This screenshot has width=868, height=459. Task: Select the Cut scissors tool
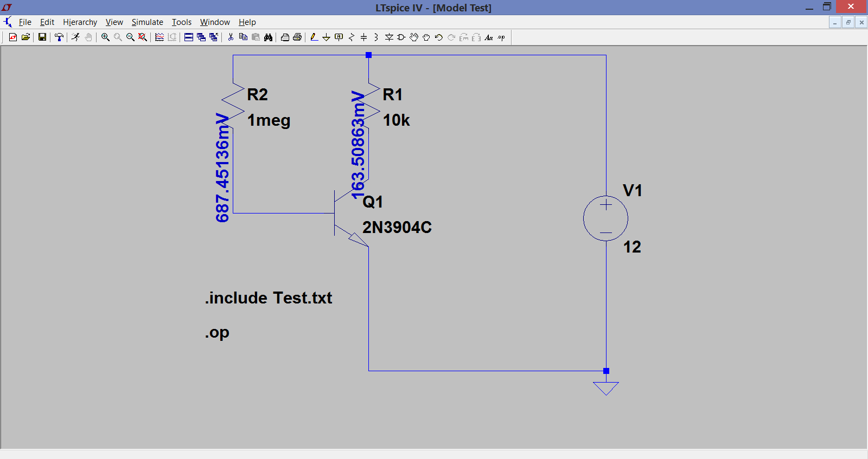click(231, 37)
